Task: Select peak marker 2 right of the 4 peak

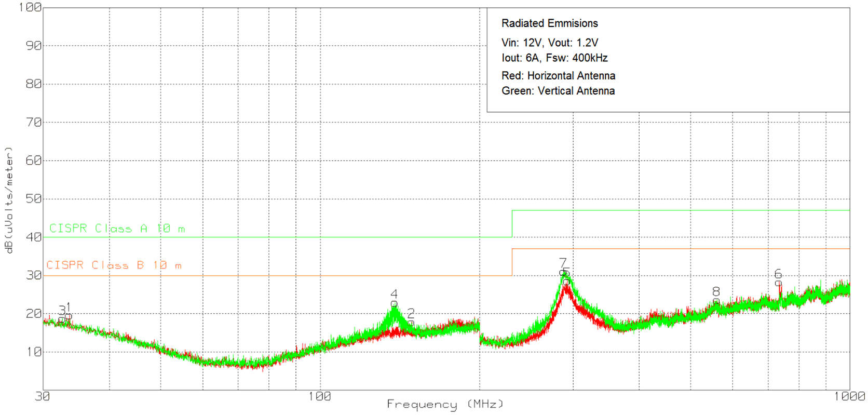Action: pyautogui.click(x=411, y=323)
